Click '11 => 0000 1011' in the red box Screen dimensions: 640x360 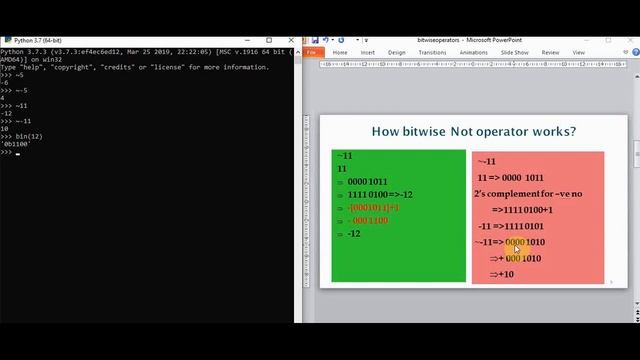(x=511, y=178)
